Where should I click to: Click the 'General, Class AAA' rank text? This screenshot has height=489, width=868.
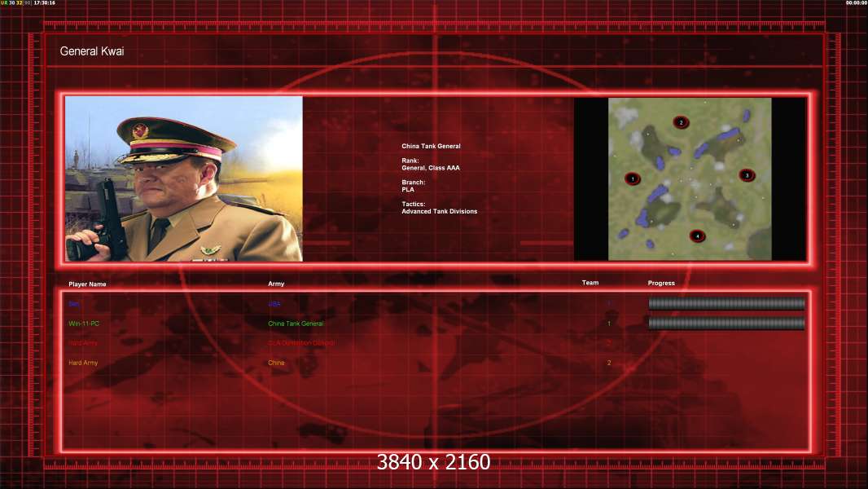[430, 168]
